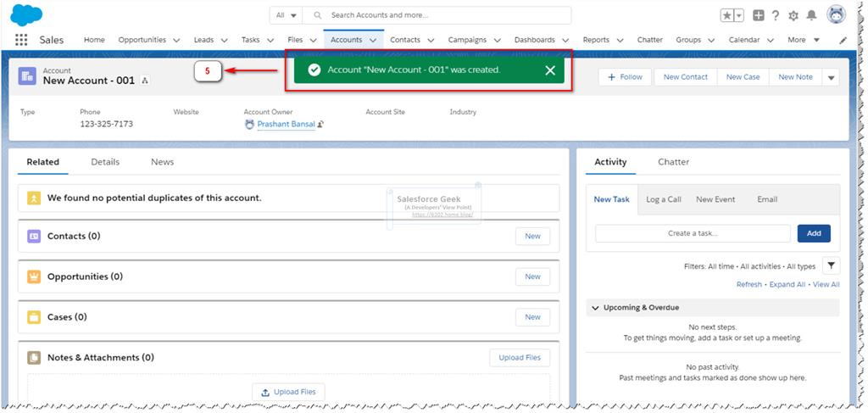The height and width of the screenshot is (413, 868).
Task: Expand the Leads nav chevron
Action: 224,41
